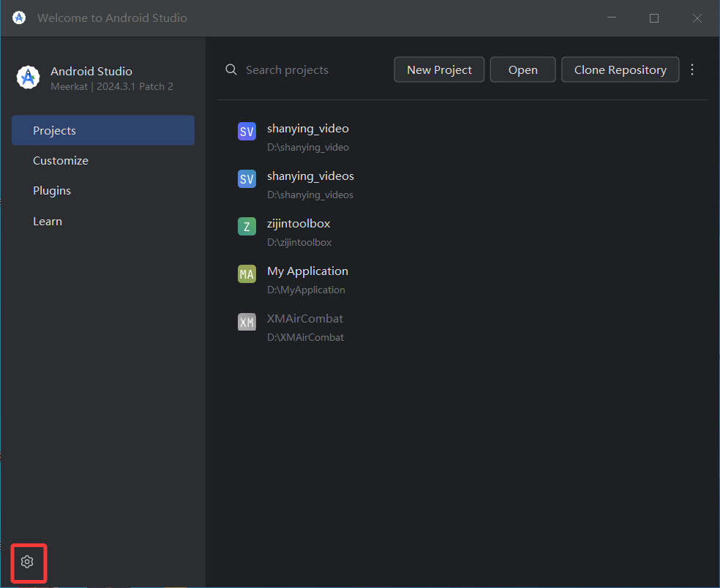Click the MA icon for My Application

click(x=247, y=274)
